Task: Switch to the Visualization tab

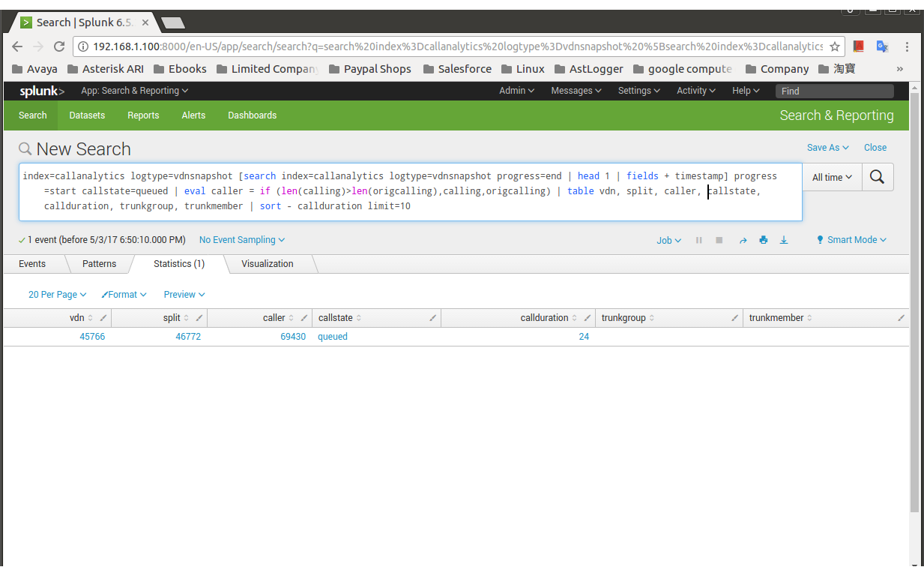Action: point(267,264)
